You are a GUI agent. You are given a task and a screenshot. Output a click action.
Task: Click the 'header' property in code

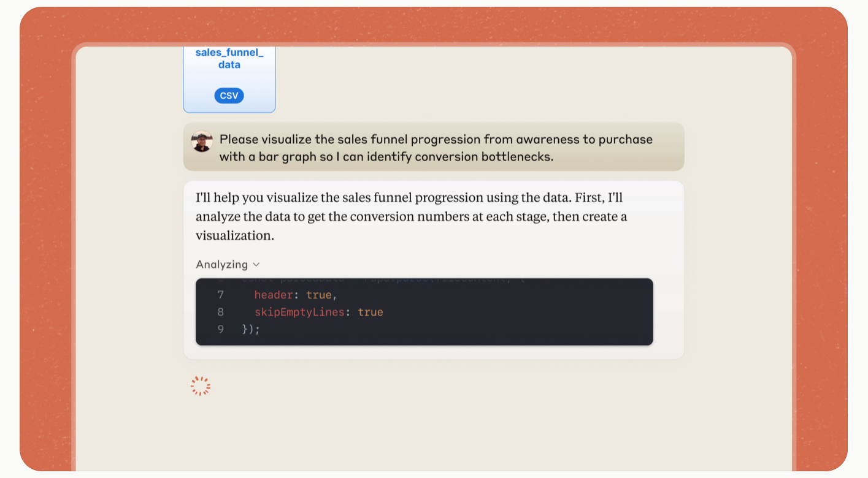tap(274, 295)
